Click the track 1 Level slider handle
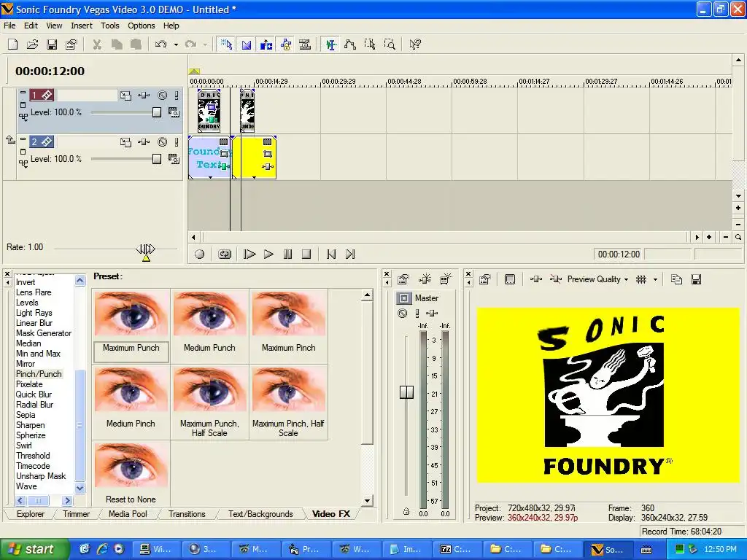The image size is (747, 560). (x=157, y=112)
